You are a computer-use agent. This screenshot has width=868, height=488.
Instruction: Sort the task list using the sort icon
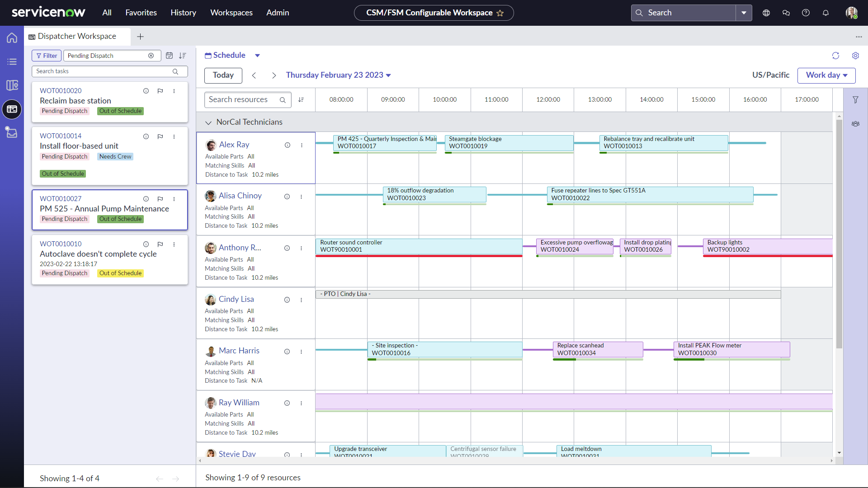pyautogui.click(x=183, y=55)
